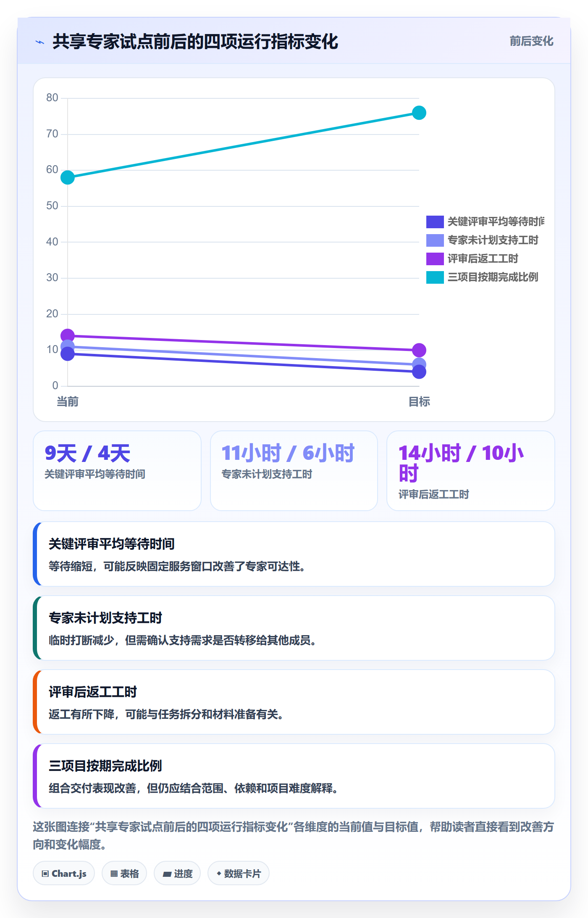The image size is (588, 918).
Task: Click the purple 评审后返工工时 point at 目标
Action: 419,350
